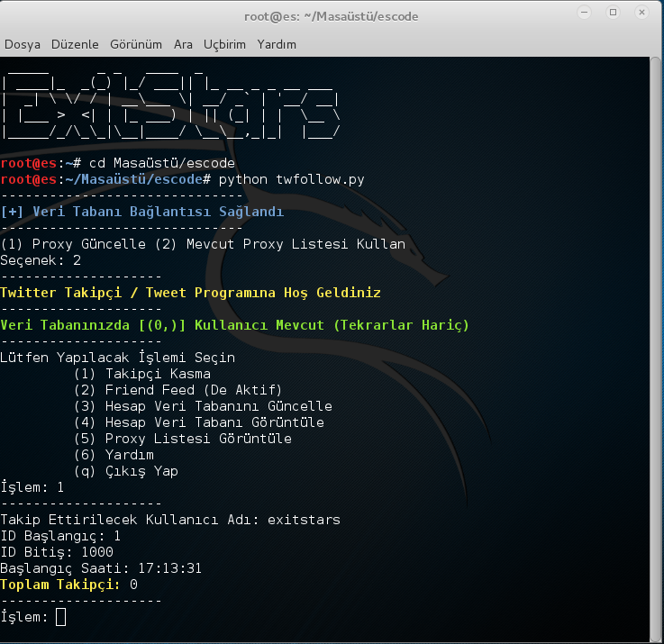664x644 pixels.
Task: Click the 'Toplam Takipçi: 0' line
Action: (x=69, y=585)
